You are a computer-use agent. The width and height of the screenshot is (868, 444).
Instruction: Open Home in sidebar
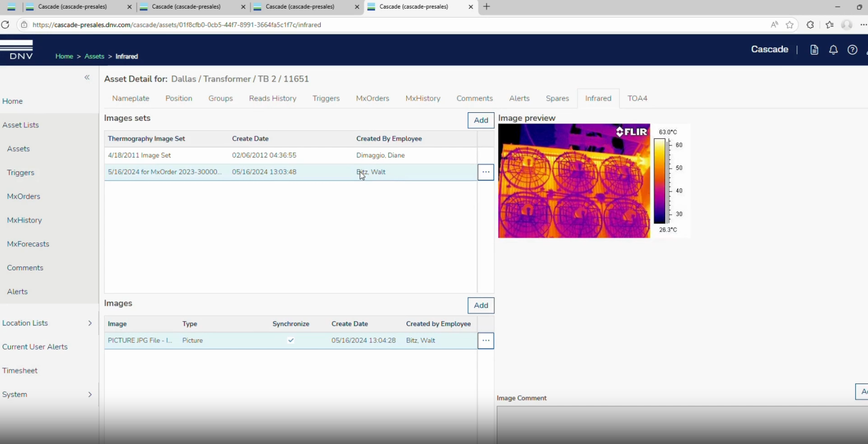[13, 101]
